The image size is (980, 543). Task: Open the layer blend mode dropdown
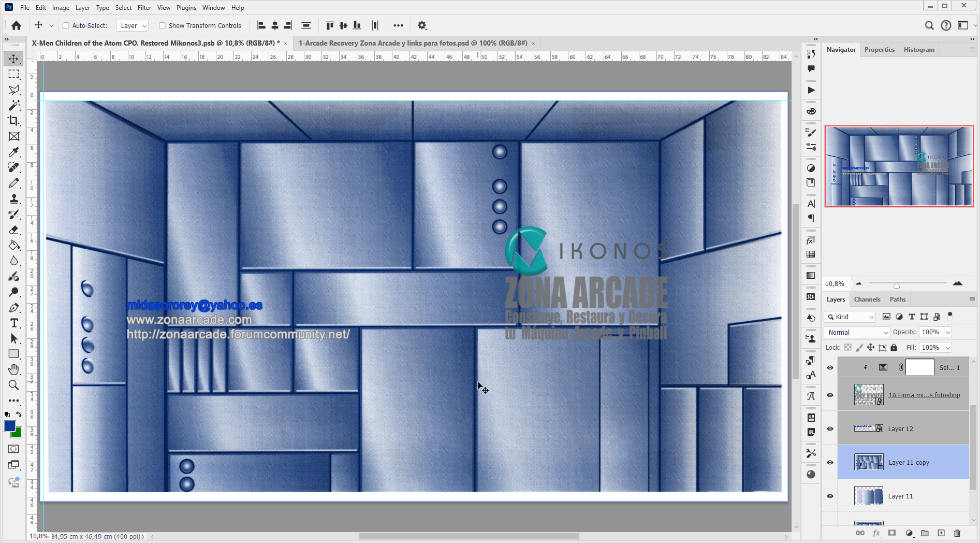(857, 332)
